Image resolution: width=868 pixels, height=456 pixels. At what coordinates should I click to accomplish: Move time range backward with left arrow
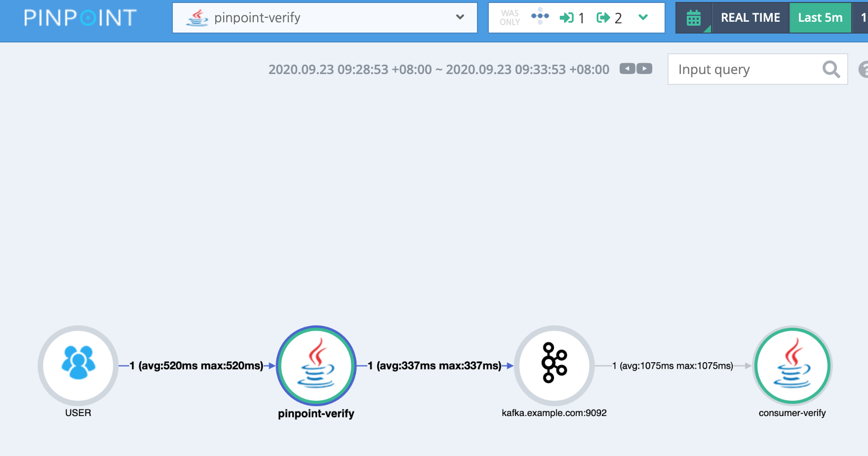(x=627, y=69)
